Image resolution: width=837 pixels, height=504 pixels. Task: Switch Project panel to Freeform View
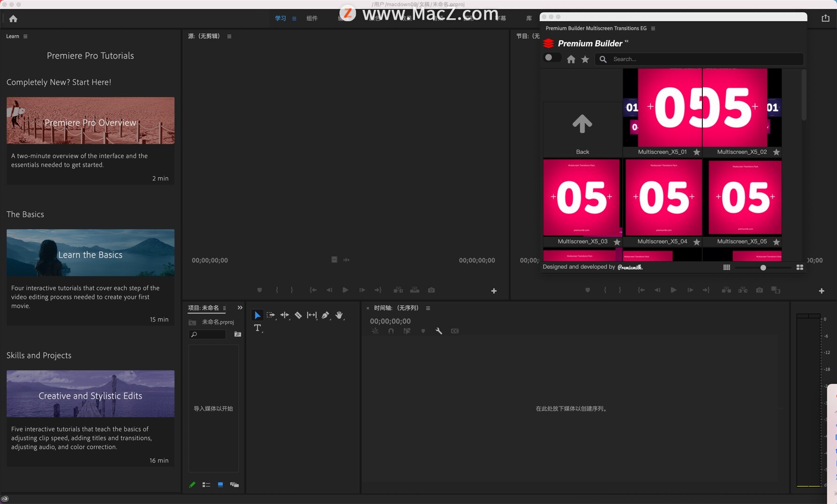(234, 485)
